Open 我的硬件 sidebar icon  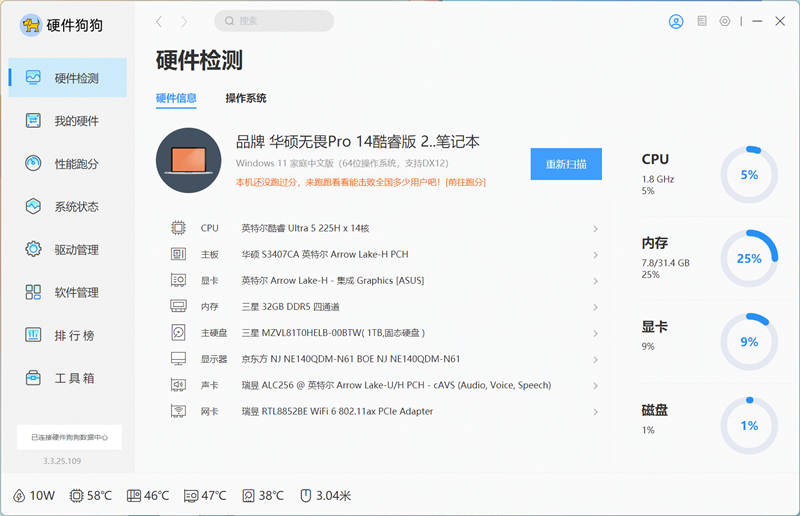[x=33, y=120]
